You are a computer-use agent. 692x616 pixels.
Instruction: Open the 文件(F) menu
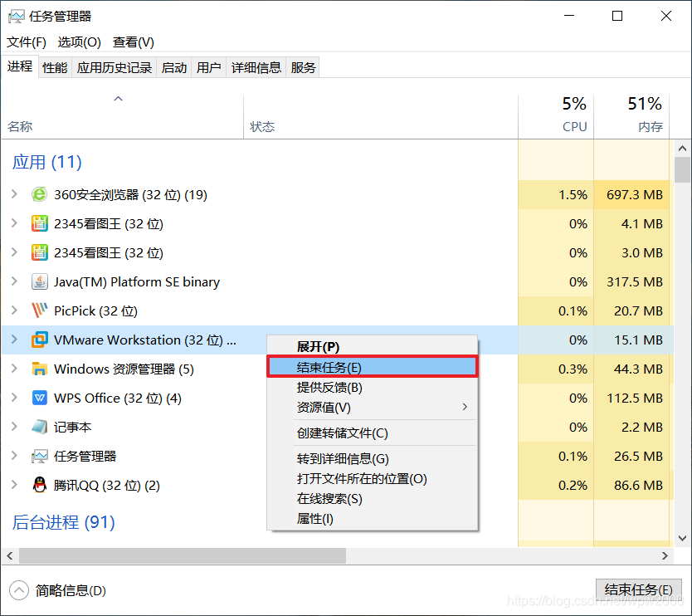coord(27,42)
